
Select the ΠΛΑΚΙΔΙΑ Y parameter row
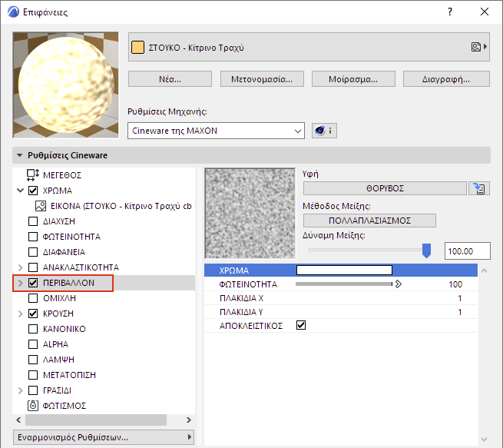[341, 312]
